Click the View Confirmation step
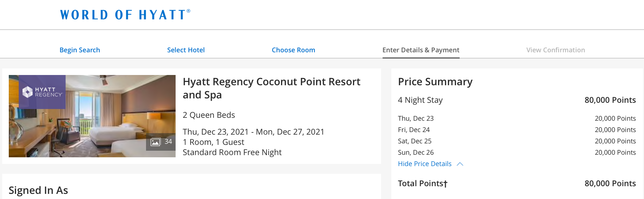This screenshot has height=199, width=644. click(555, 50)
